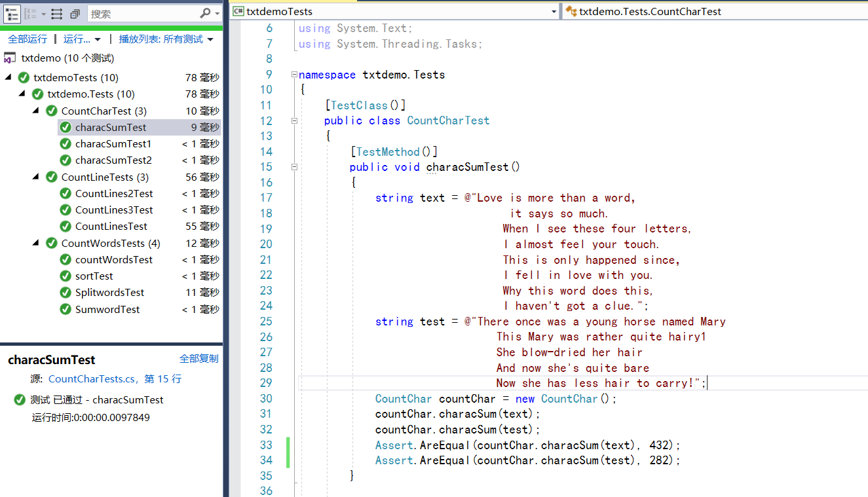
Task: Click the 测试 已通过 - characSumTest message
Action: (x=97, y=400)
